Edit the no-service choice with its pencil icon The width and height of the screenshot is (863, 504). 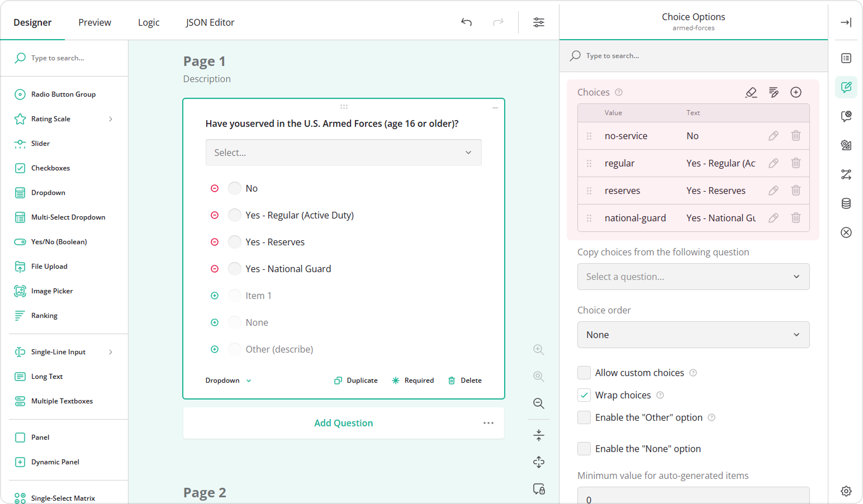(773, 135)
